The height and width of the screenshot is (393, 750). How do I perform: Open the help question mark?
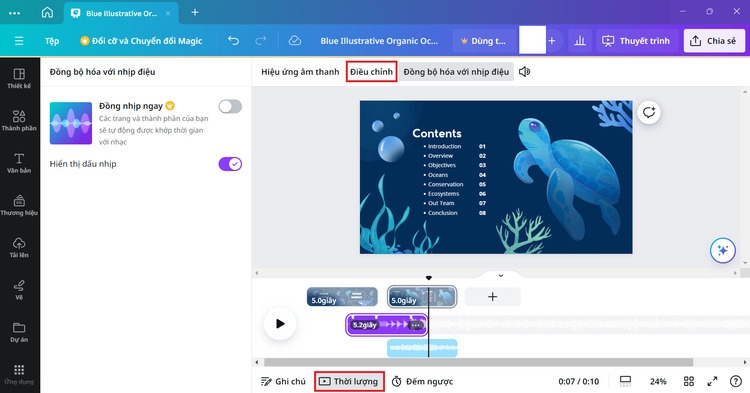pos(736,381)
